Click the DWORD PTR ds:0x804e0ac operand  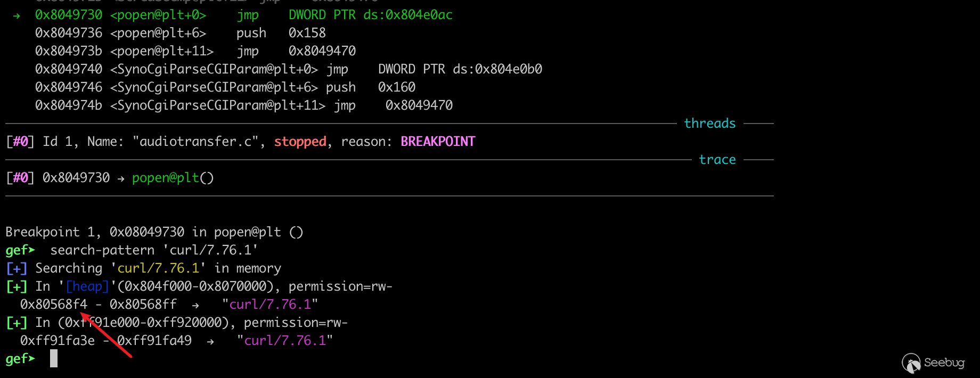(371, 15)
